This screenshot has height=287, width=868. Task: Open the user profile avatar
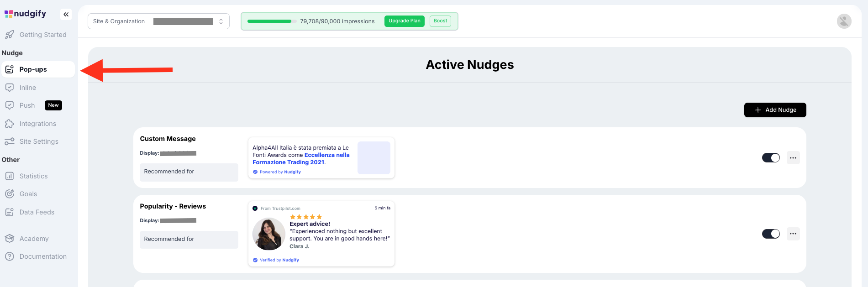(x=844, y=21)
